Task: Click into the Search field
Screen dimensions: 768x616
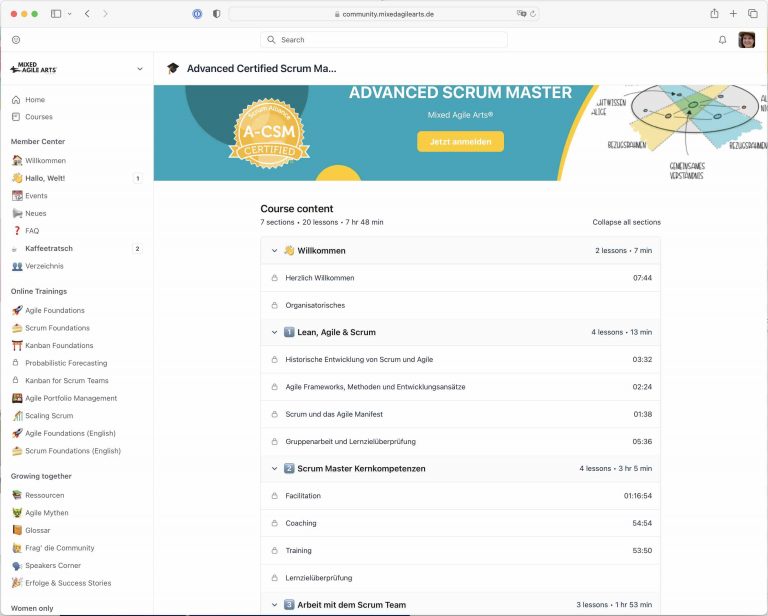Action: coord(384,40)
